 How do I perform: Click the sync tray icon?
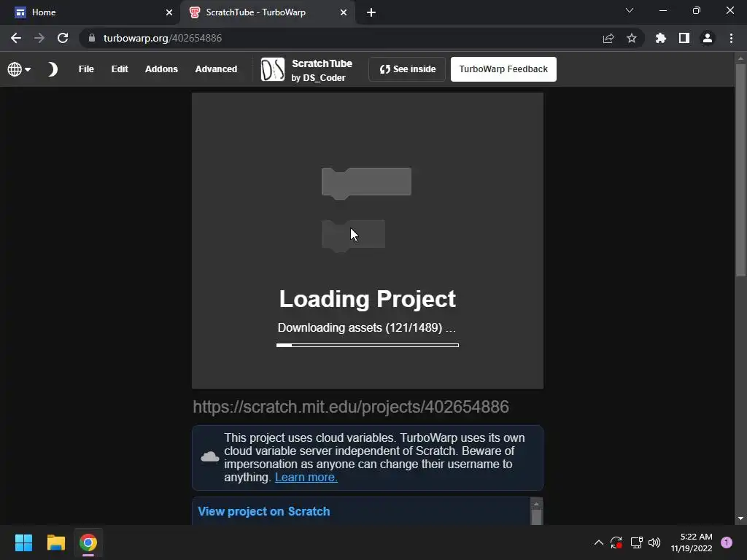click(616, 542)
